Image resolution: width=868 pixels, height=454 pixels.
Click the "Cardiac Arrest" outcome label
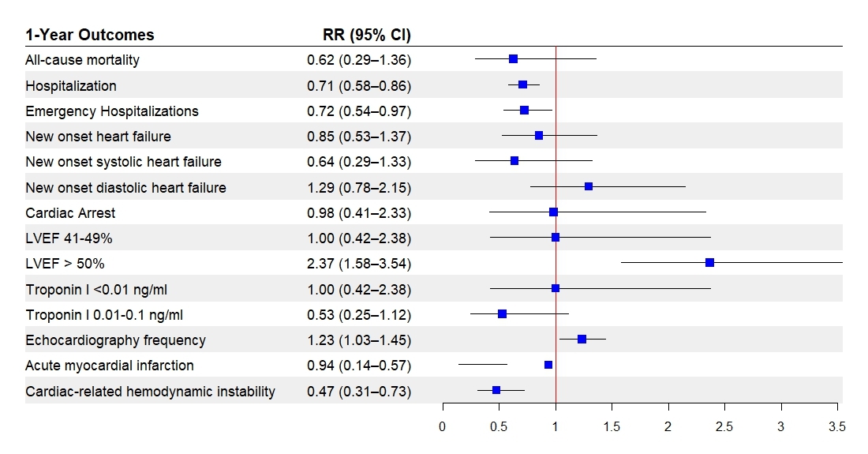pos(70,213)
